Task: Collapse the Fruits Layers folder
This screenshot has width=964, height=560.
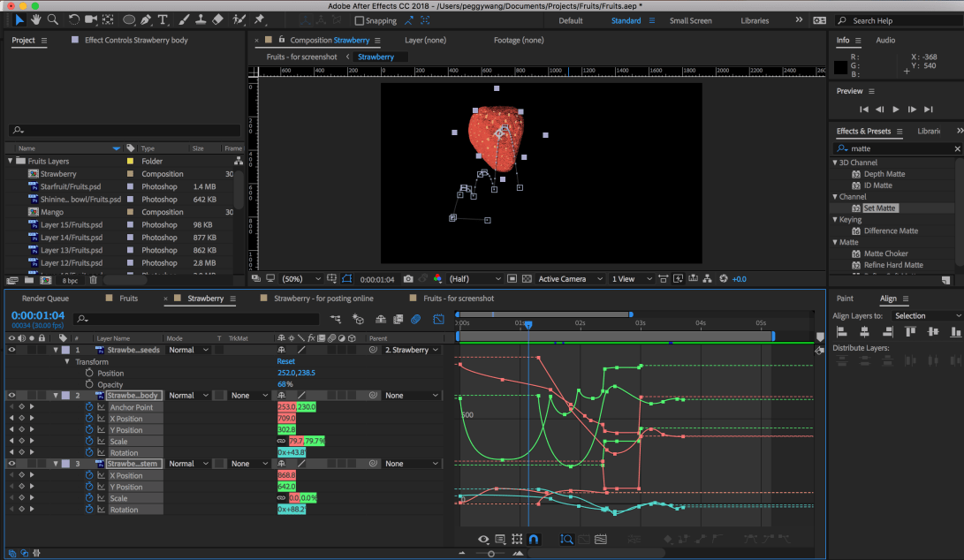Action: [x=11, y=162]
